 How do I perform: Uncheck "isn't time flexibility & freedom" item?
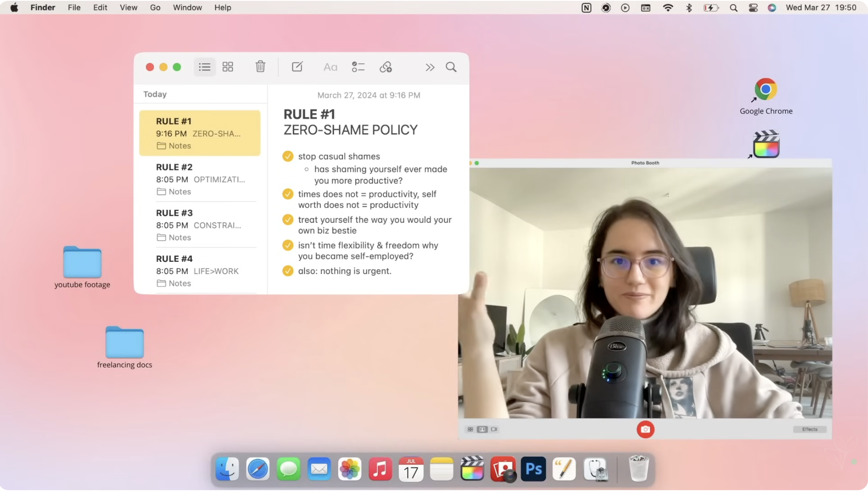click(x=287, y=245)
